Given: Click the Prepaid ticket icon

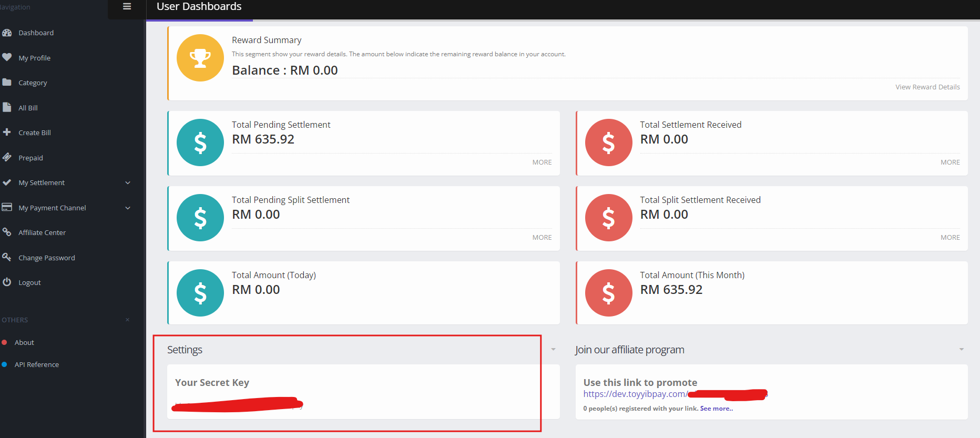Looking at the screenshot, I should click(7, 157).
